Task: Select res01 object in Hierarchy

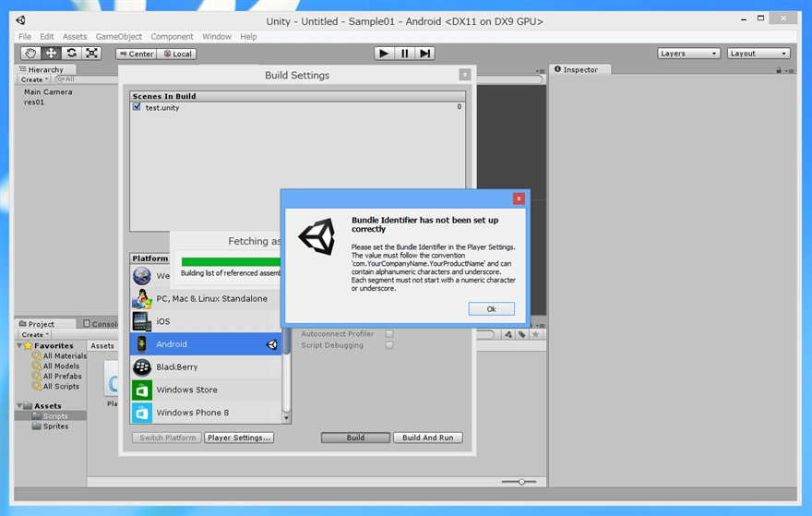Action: 34,102
